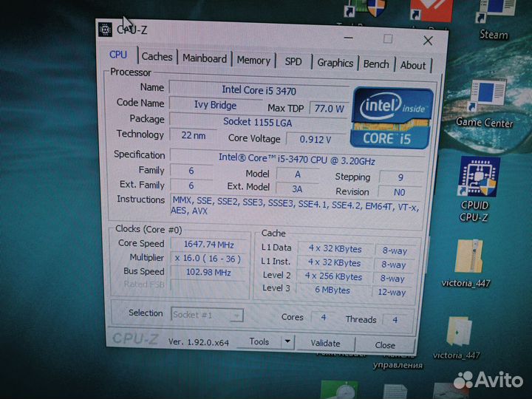Click the L1 Data value 4 x 32 KBytes
The height and width of the screenshot is (399, 532).
coord(335,249)
